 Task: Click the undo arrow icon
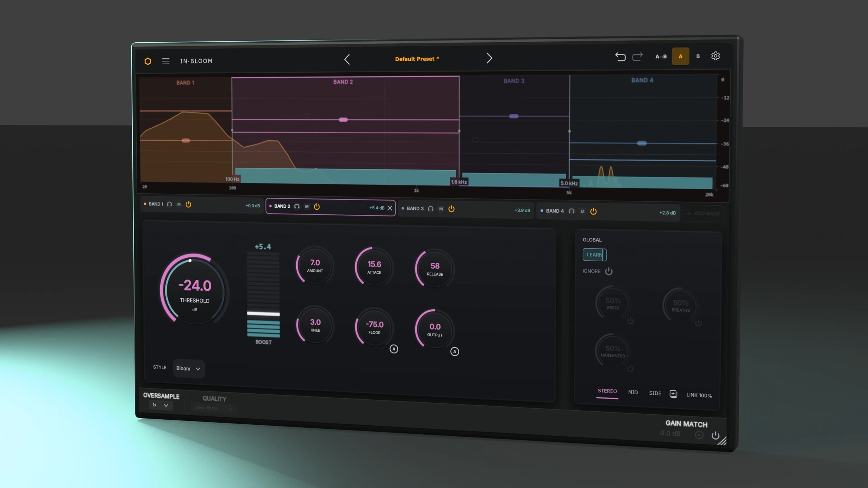(x=620, y=57)
